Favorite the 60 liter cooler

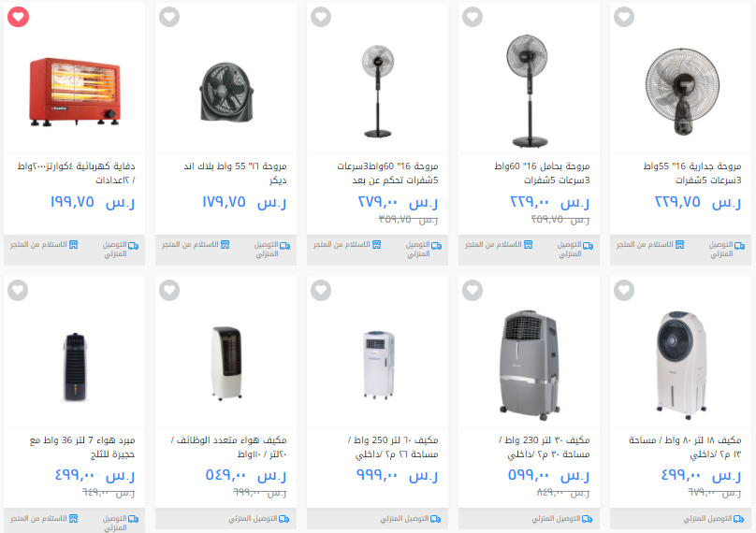click(x=321, y=290)
